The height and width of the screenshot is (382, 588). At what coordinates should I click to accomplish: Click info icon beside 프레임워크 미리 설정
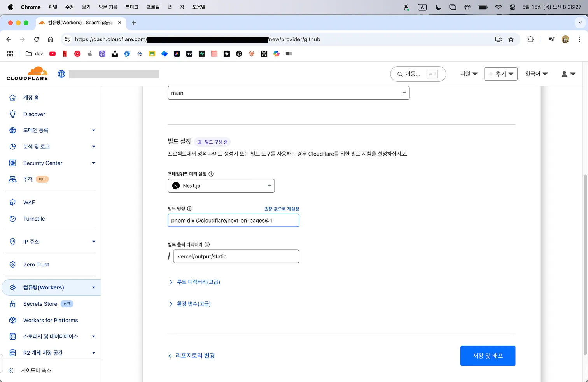coord(211,174)
